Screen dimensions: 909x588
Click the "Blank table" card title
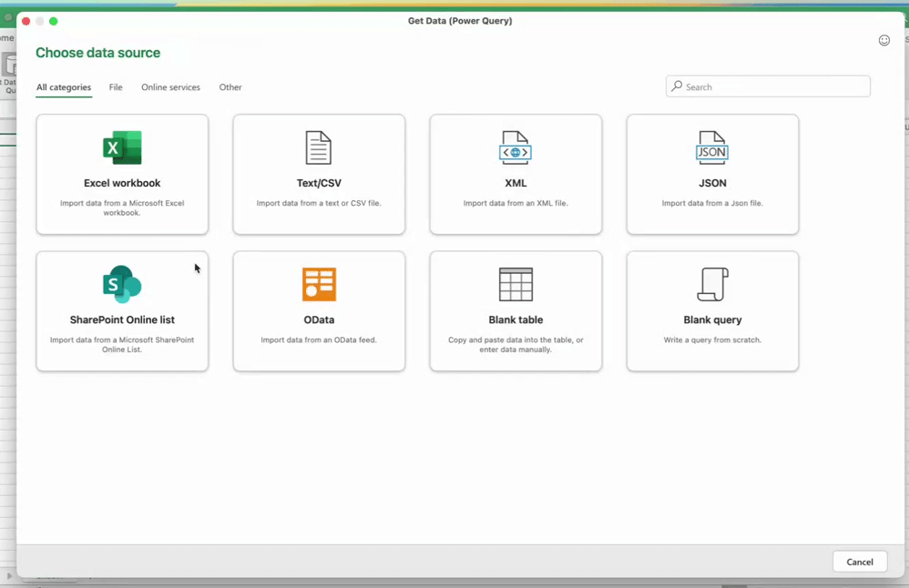tap(516, 319)
